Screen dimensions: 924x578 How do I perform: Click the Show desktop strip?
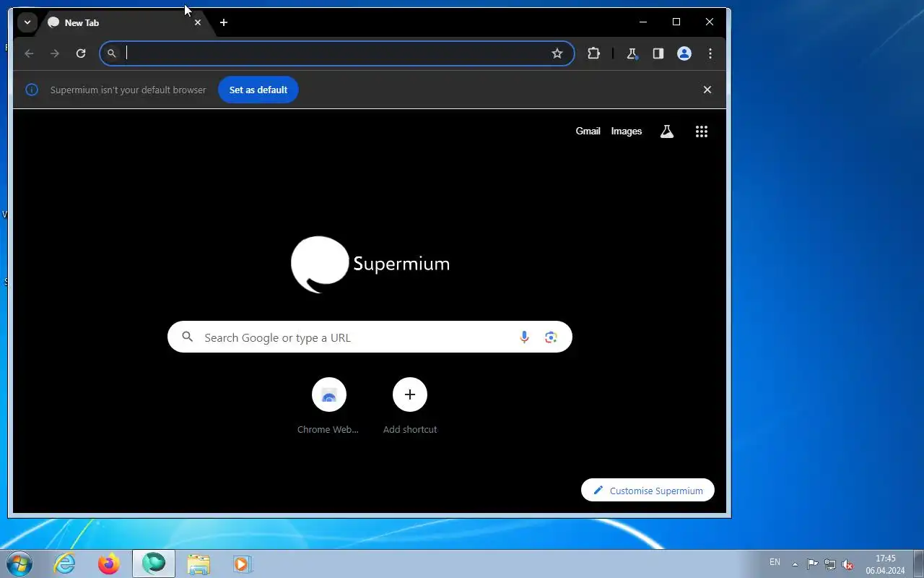[x=918, y=564]
